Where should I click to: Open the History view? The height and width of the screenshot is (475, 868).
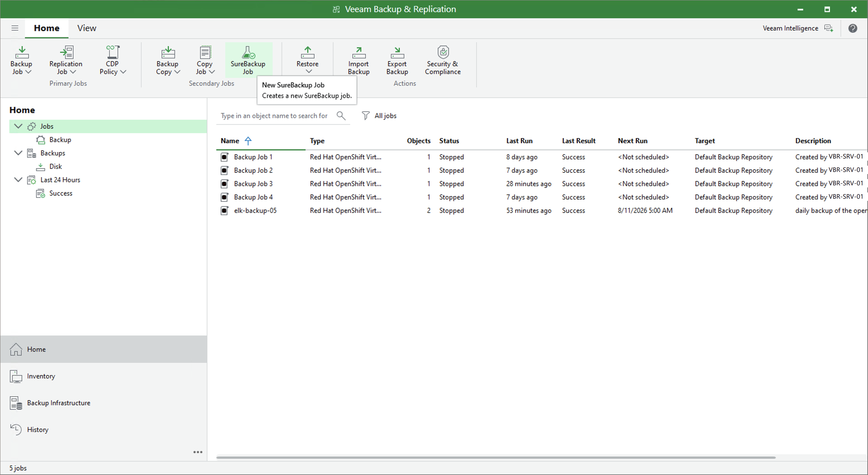[104, 430]
